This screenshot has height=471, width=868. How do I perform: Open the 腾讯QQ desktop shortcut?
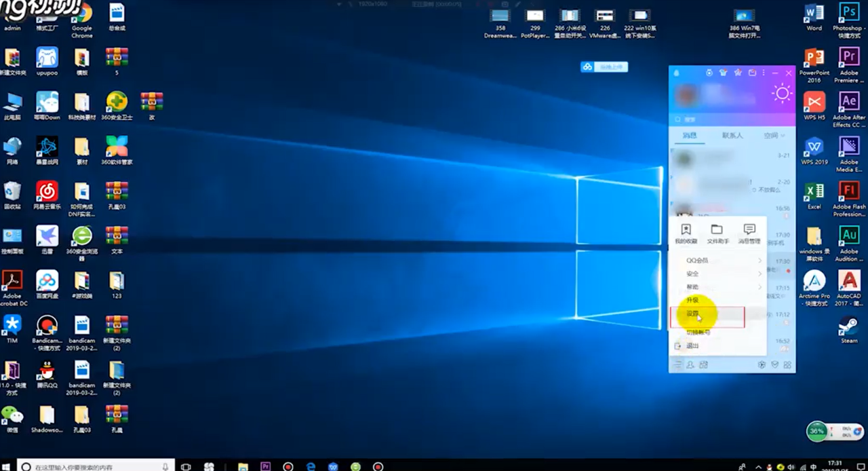point(47,374)
